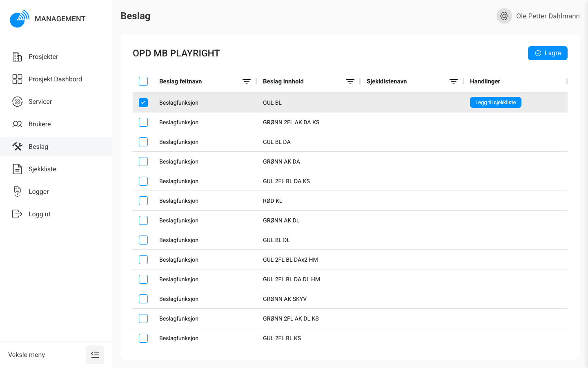Click the Lagre save button
This screenshot has height=368, width=588.
click(548, 53)
